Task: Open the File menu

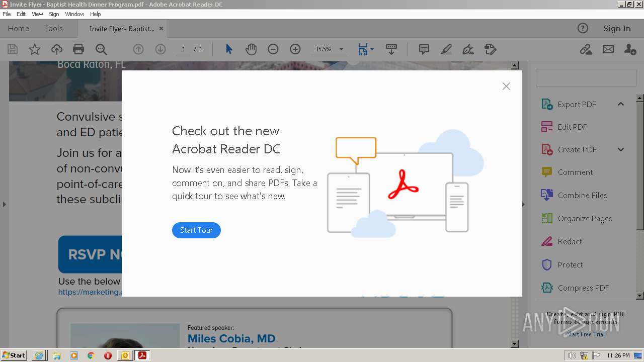Action: click(x=7, y=14)
